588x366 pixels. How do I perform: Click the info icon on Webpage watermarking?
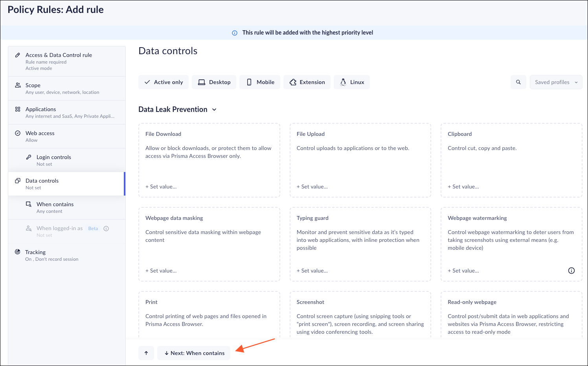571,271
